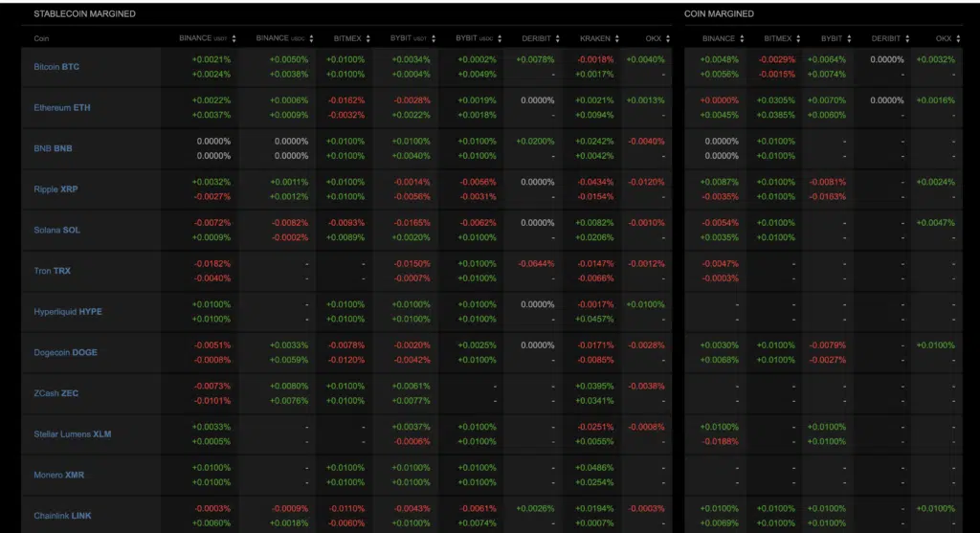
Task: Sort coin margined Binance column arrows
Action: coord(742,38)
